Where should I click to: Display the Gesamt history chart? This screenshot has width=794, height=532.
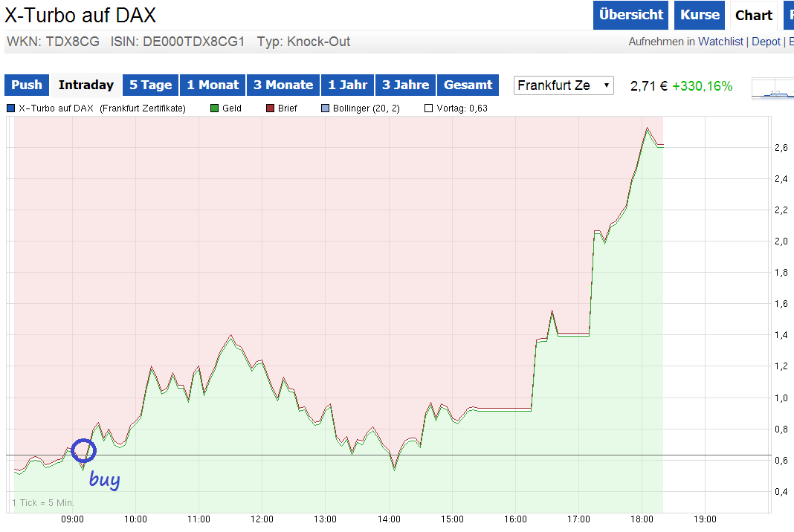click(468, 85)
